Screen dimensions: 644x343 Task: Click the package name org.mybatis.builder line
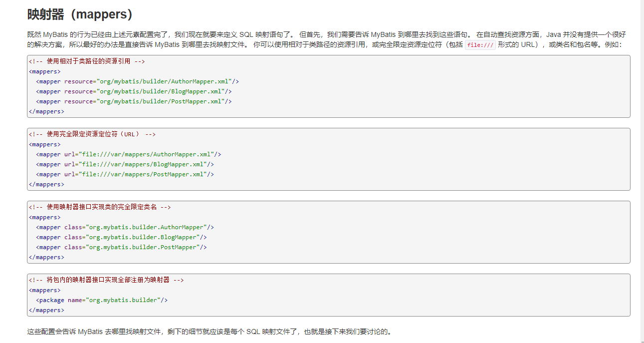(102, 300)
